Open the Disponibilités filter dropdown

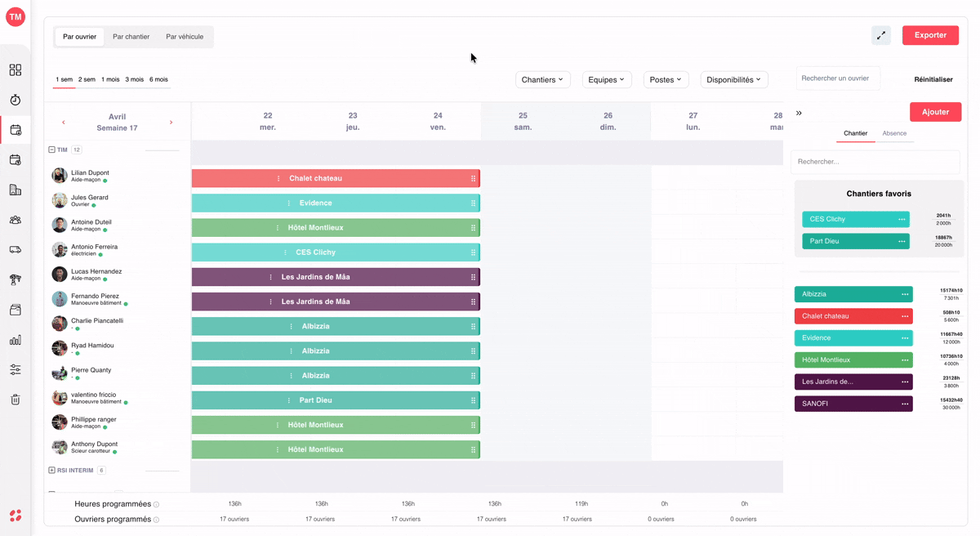(x=734, y=79)
